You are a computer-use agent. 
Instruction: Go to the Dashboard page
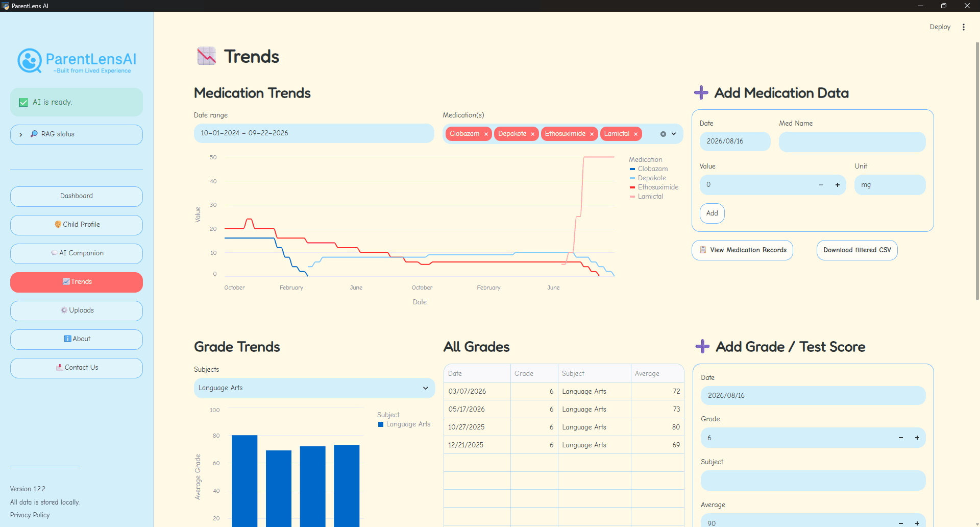[77, 196]
